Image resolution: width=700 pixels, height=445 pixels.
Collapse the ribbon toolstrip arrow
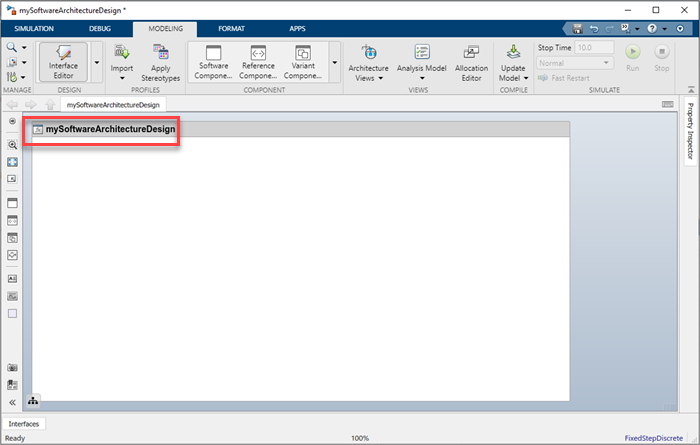click(x=691, y=89)
